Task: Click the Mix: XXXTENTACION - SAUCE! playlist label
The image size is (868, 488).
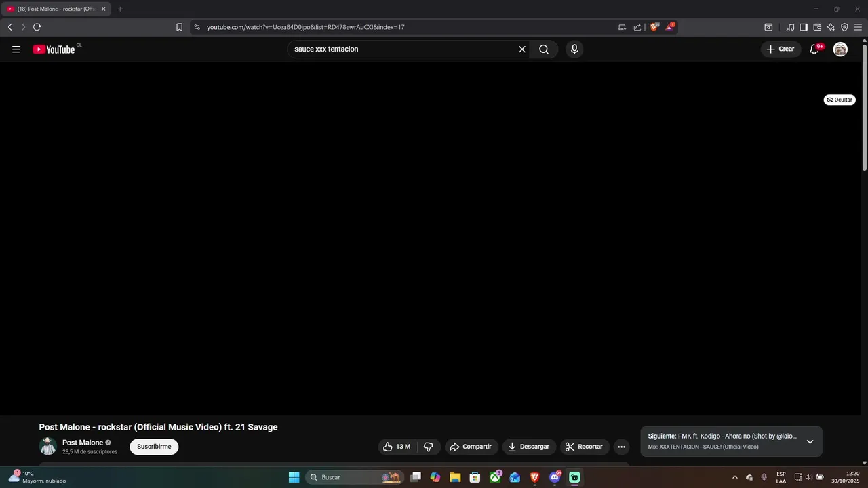Action: tap(703, 447)
